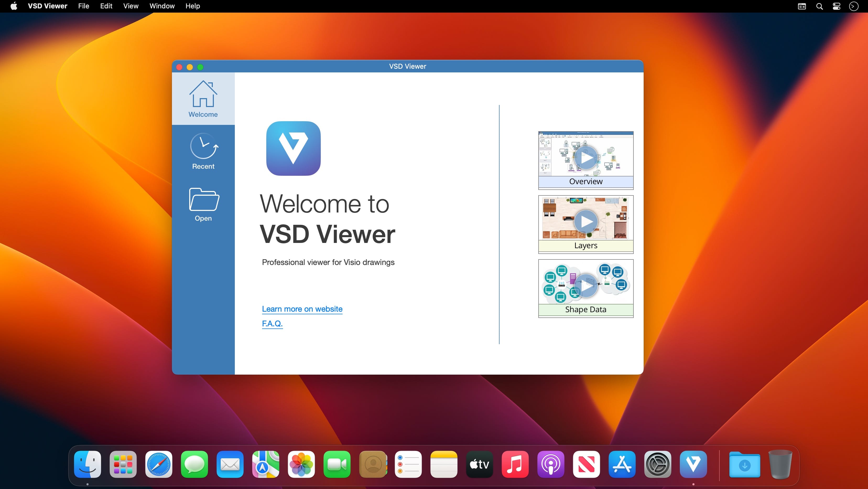Image resolution: width=868 pixels, height=489 pixels.
Task: Open Music from the Dock
Action: click(515, 464)
